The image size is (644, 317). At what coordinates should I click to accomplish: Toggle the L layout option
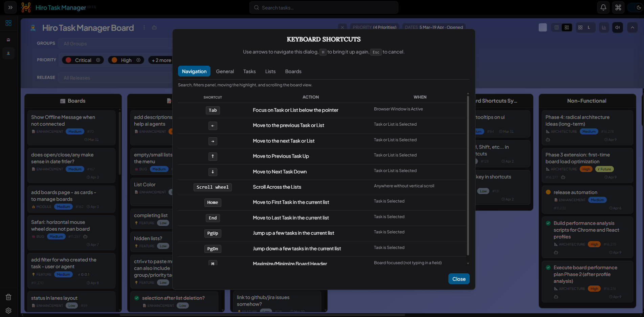click(x=589, y=27)
